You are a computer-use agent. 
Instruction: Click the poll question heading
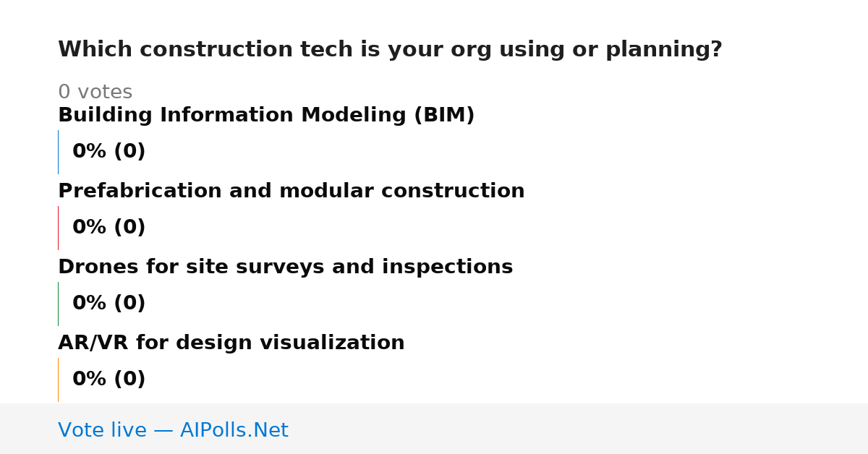tap(390, 50)
